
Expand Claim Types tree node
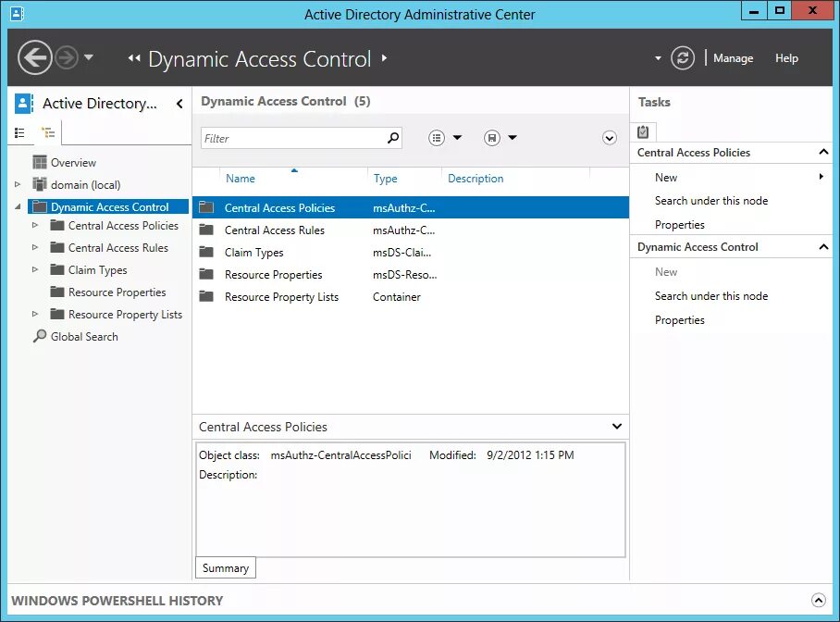click(x=35, y=269)
